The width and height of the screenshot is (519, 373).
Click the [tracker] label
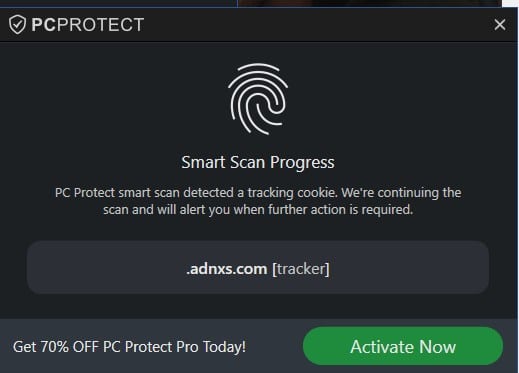point(301,269)
